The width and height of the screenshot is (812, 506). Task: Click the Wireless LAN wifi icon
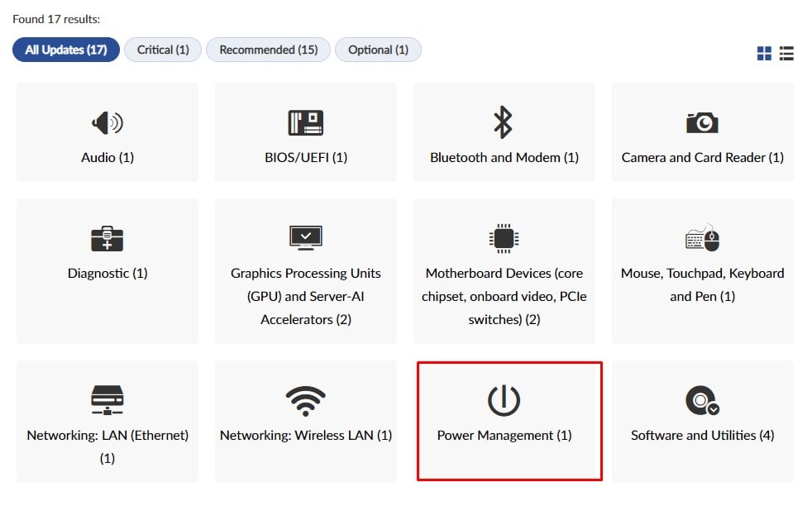[306, 401]
